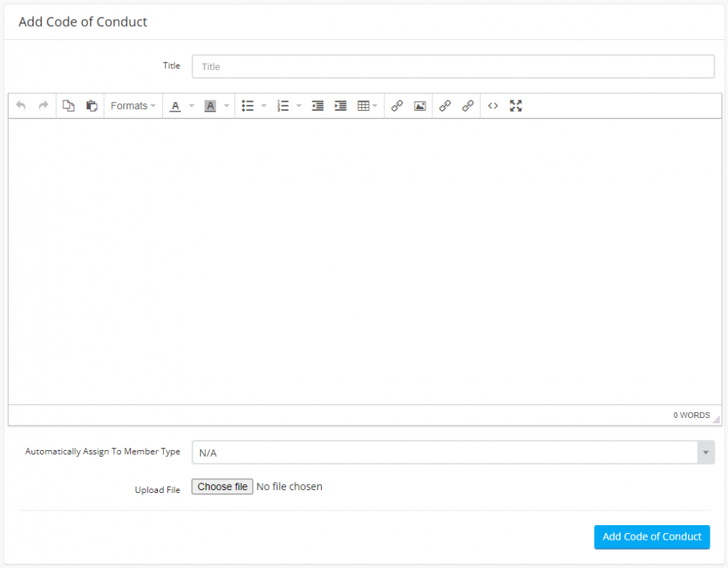Click the Copy icon in toolbar
Viewport: 728px width, 568px height.
point(68,106)
